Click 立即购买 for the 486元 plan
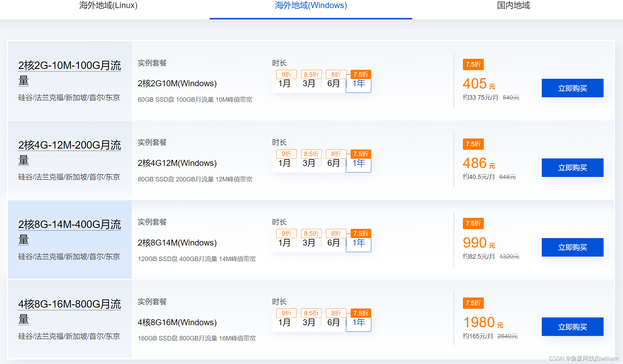Screen dimensions: 623x364 coord(572,168)
